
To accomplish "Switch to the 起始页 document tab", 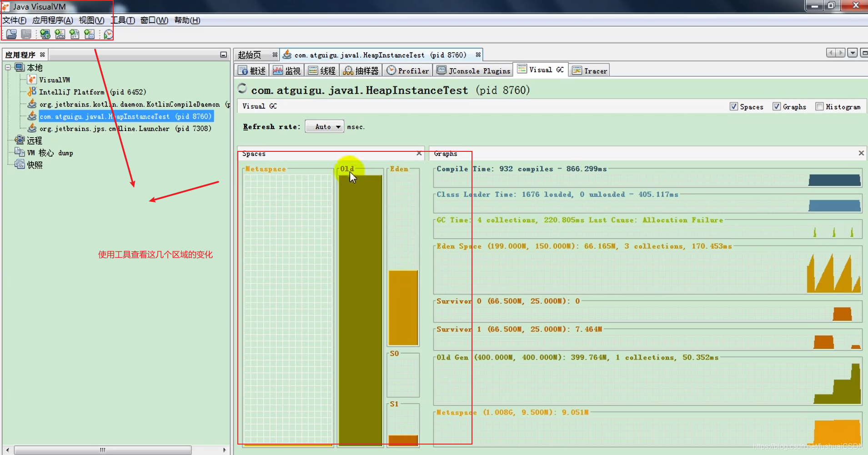I will coord(250,55).
